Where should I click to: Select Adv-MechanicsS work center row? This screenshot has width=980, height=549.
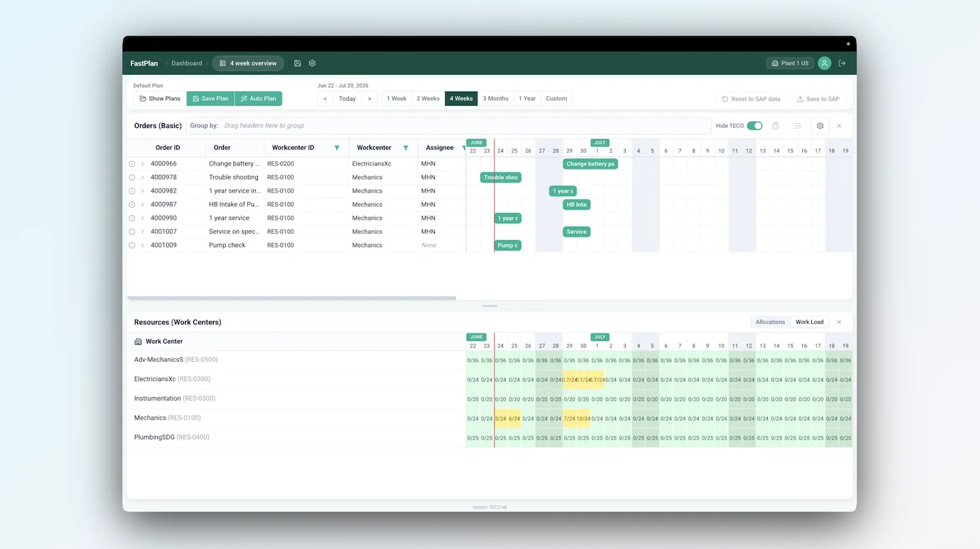tap(296, 360)
